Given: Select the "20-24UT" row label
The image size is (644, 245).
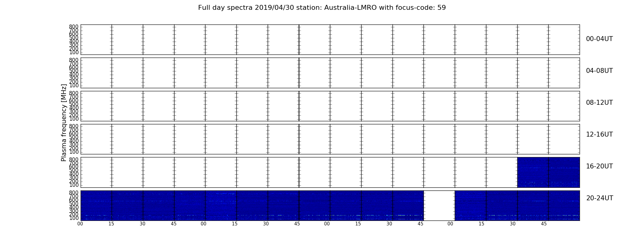Looking at the screenshot, I should pyautogui.click(x=600, y=198).
